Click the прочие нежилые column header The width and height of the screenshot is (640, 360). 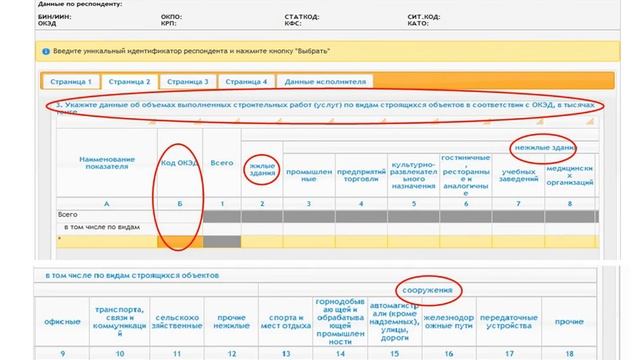[x=231, y=322]
